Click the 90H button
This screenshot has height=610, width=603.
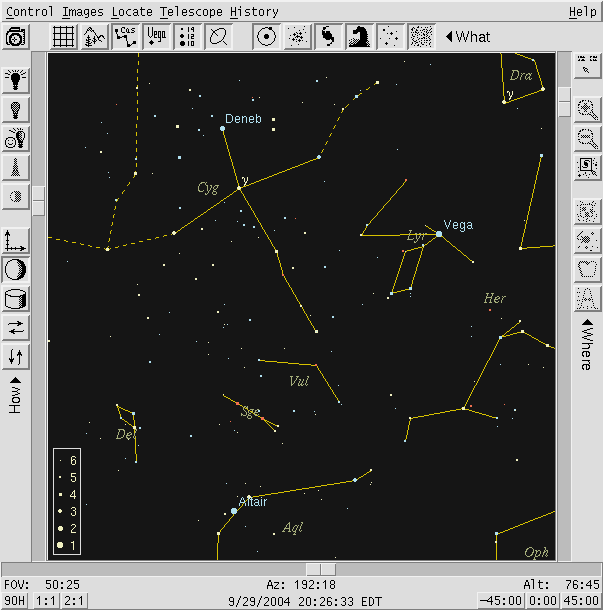click(x=14, y=601)
